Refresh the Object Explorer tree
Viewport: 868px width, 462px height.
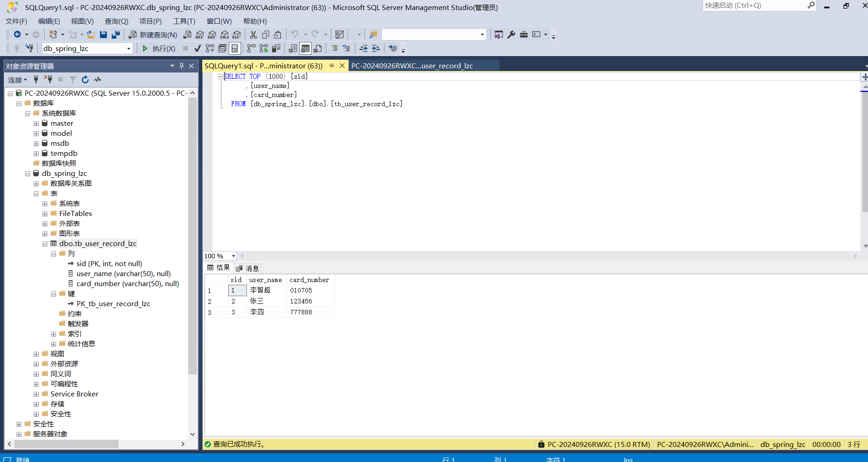(x=85, y=80)
